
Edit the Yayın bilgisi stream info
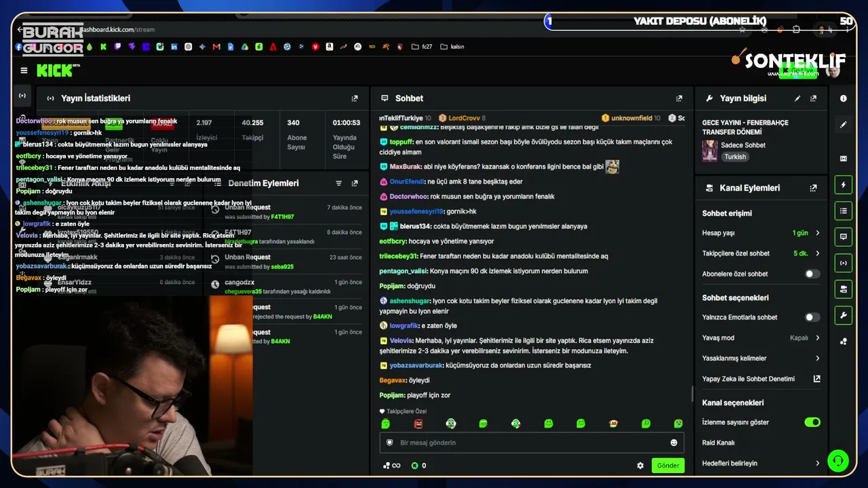pyautogui.click(x=797, y=98)
